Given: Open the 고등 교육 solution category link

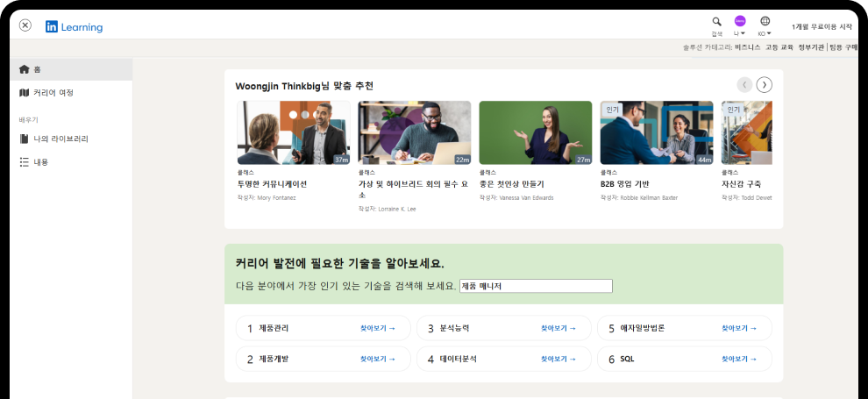Looking at the screenshot, I should point(779,47).
